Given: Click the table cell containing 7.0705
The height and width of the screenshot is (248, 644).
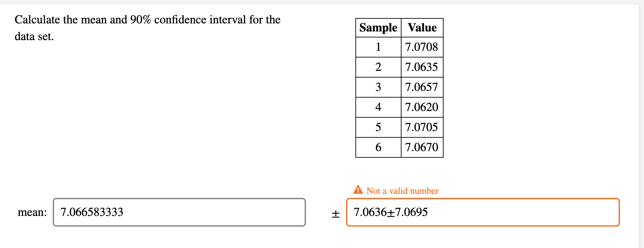Looking at the screenshot, I should (x=421, y=127).
